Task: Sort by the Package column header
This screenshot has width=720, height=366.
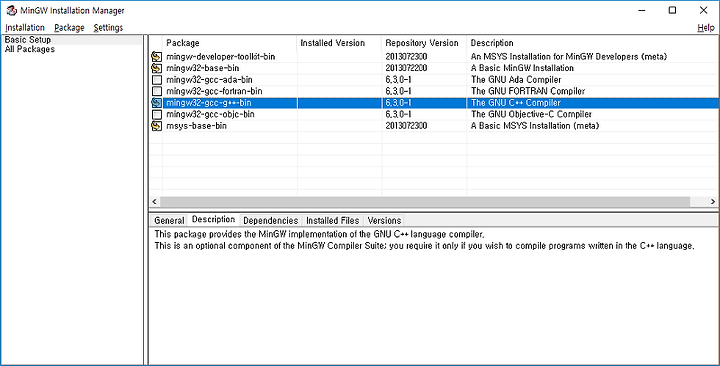Action: (230, 43)
